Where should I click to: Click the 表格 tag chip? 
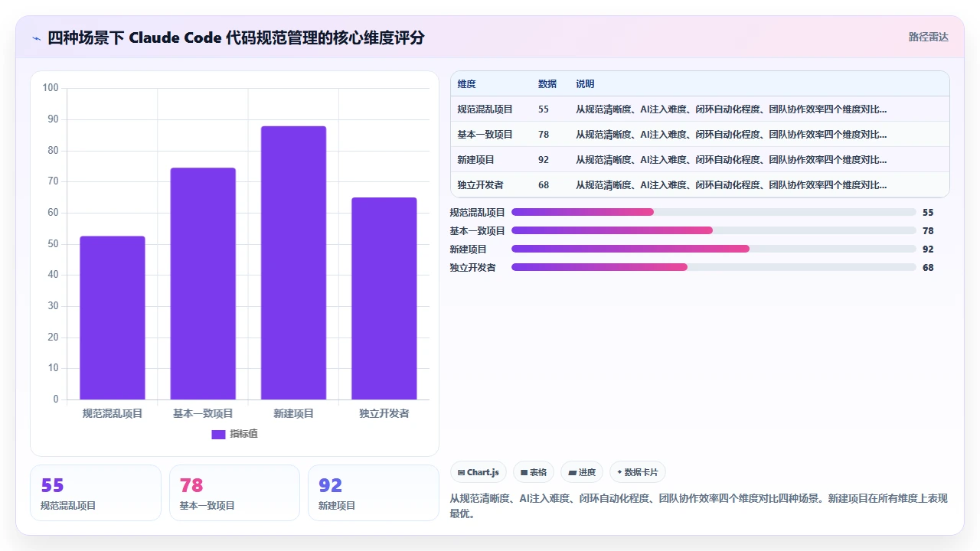534,472
